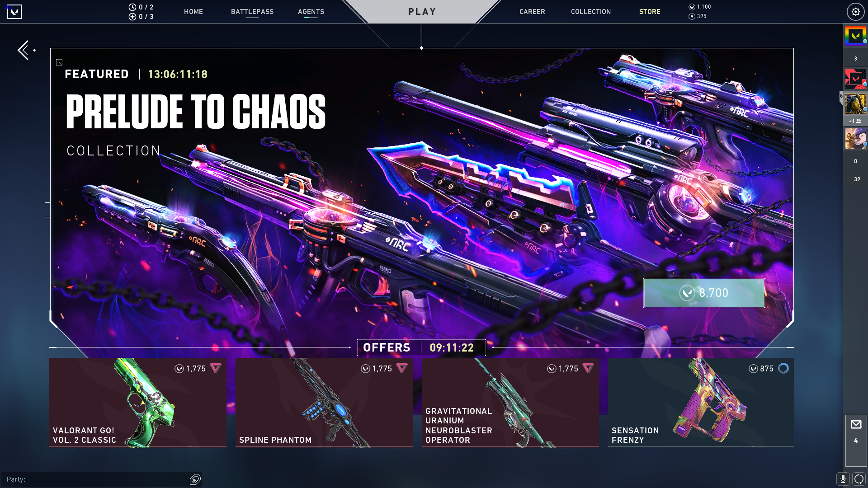Select the Valorant GO! Vol. 2 Classic offer

click(138, 402)
